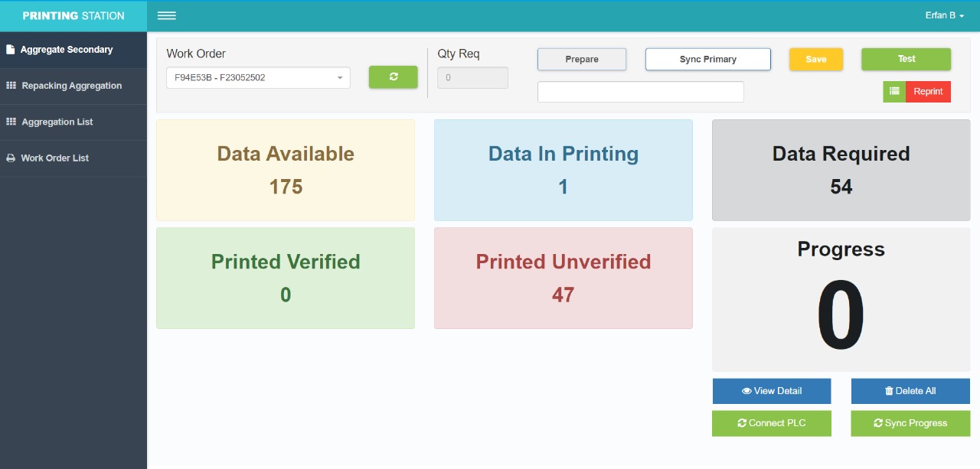The image size is (980, 469).
Task: Click the red Reprint button
Action: point(928,92)
